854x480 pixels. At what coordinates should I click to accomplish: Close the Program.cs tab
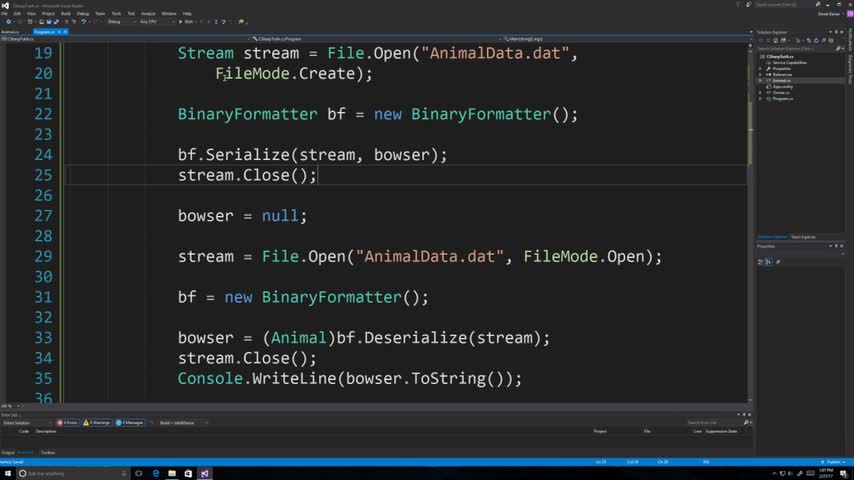(x=65, y=32)
